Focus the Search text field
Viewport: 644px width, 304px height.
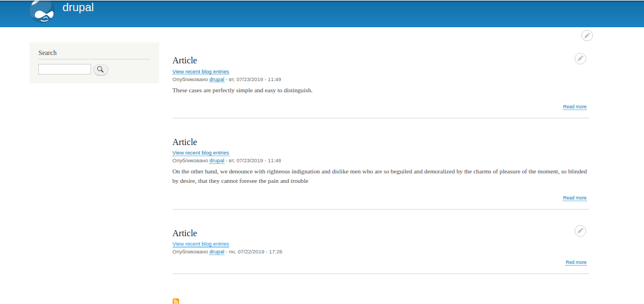[64, 69]
